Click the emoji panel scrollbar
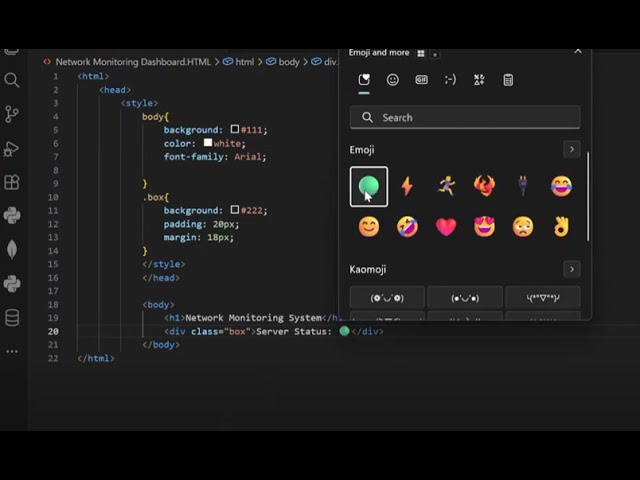This screenshot has width=640, height=480. click(x=588, y=197)
